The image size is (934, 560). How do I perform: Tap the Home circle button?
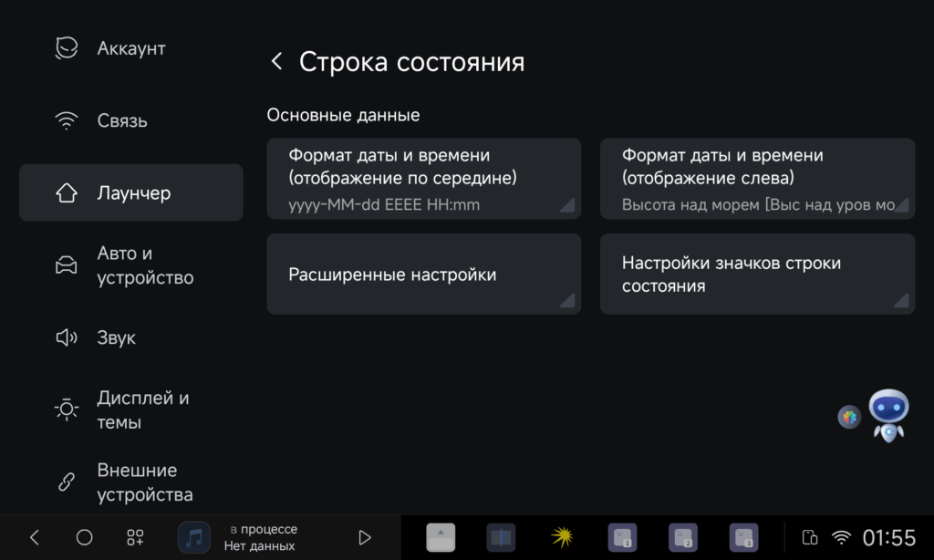pos(85,537)
